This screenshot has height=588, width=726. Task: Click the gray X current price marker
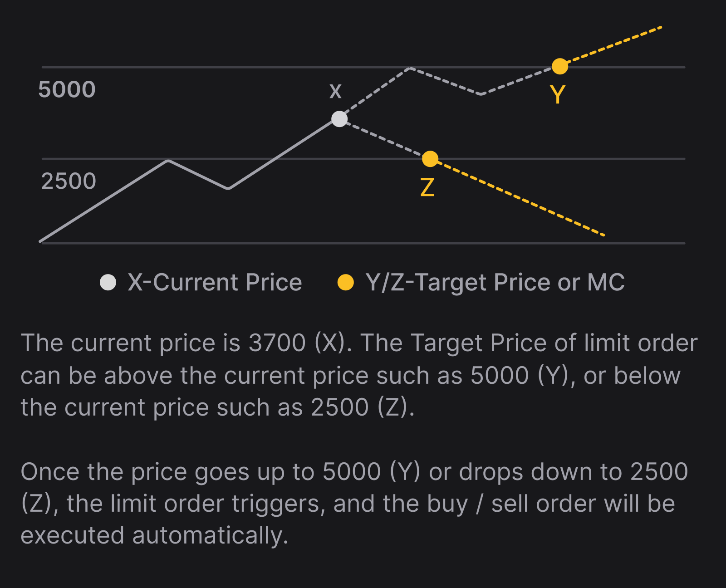(339, 119)
